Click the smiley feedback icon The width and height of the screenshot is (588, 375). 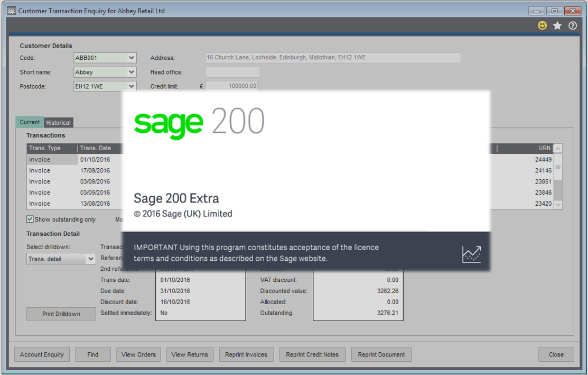pyautogui.click(x=542, y=25)
